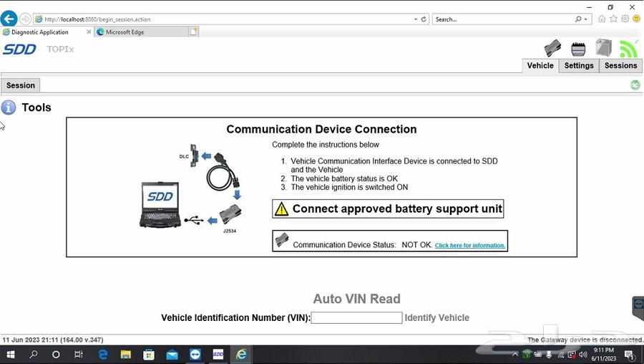This screenshot has height=364, width=644.
Task: Click the communication device icon in SDD header
Action: point(552,48)
